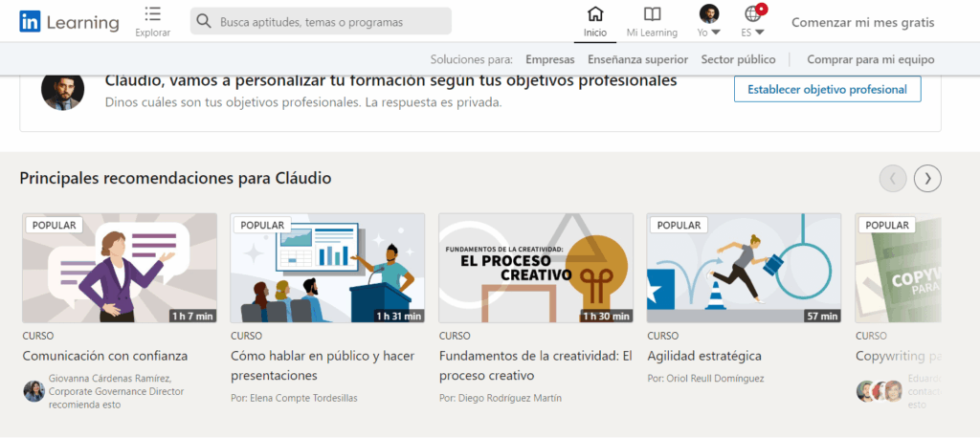Click the previous recommendations left arrow
This screenshot has height=438, width=980.
coord(893,179)
